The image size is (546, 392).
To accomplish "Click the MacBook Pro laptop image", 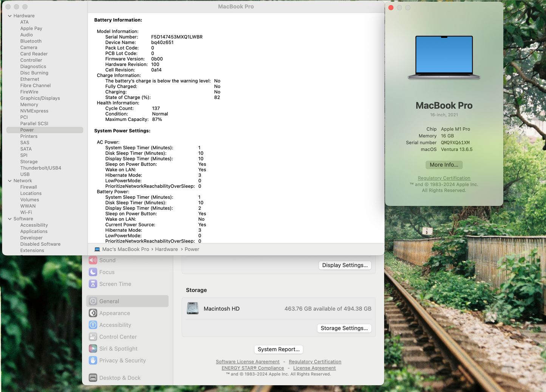I will pyautogui.click(x=444, y=57).
